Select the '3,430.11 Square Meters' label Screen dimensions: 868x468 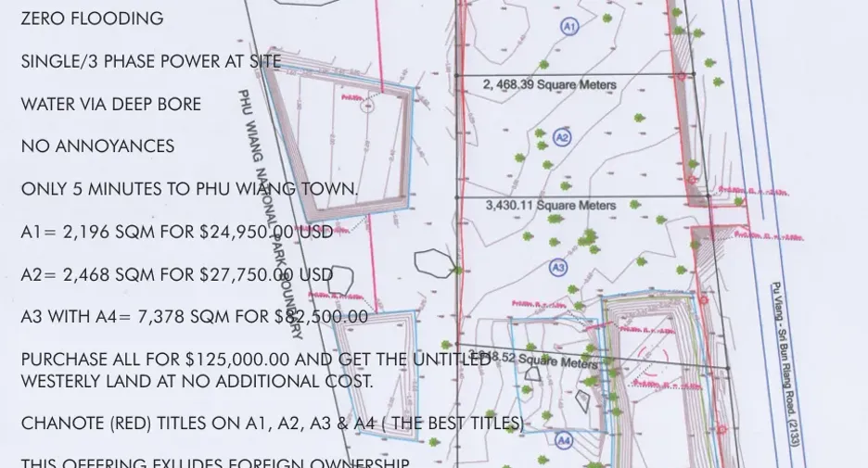click(551, 205)
